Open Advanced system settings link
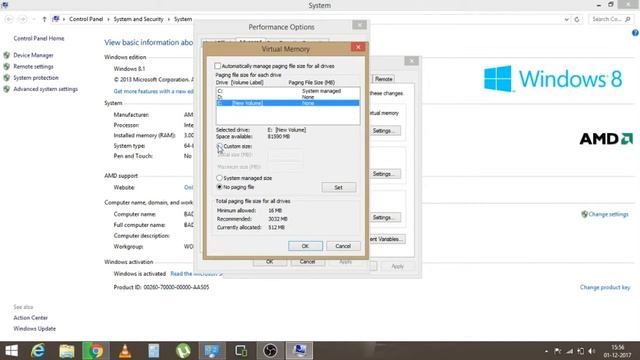The width and height of the screenshot is (640, 360). point(45,89)
